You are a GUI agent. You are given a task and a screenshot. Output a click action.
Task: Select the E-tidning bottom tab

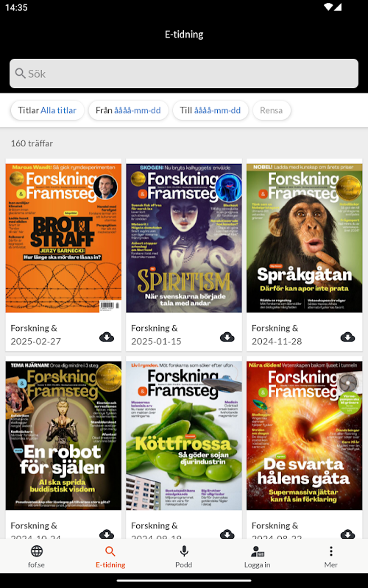110,556
